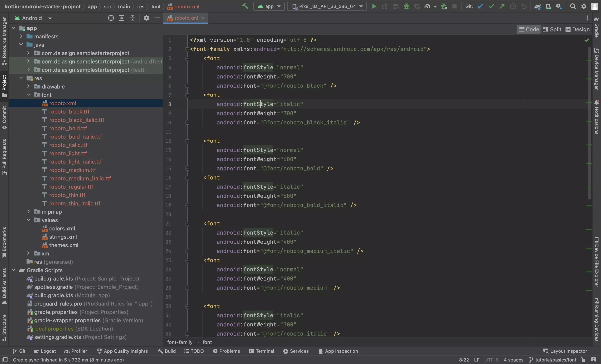Expand the Gradle Scripts section
The height and width of the screenshot is (364, 601).
14,270
